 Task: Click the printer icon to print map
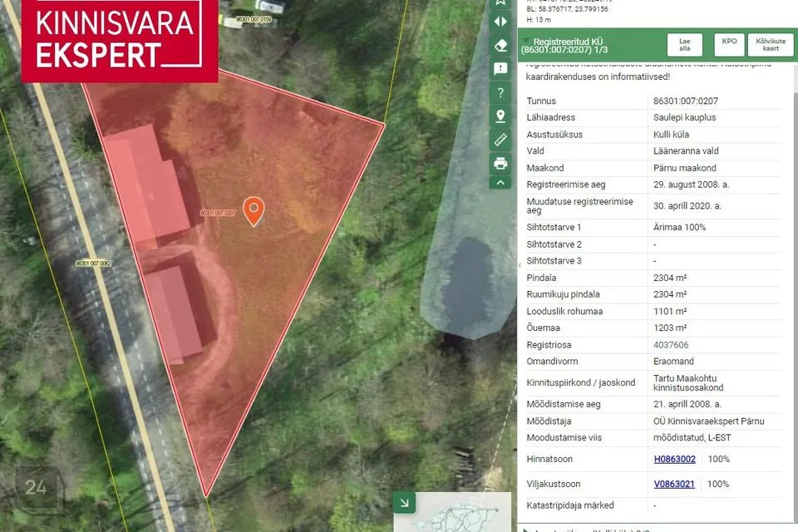pos(500,163)
